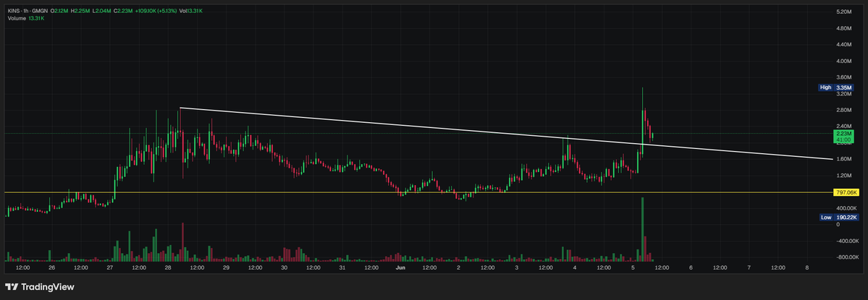This screenshot has width=868, height=300.
Task: Click the KINS · 1h · GMGN symbol title
Action: (x=28, y=11)
